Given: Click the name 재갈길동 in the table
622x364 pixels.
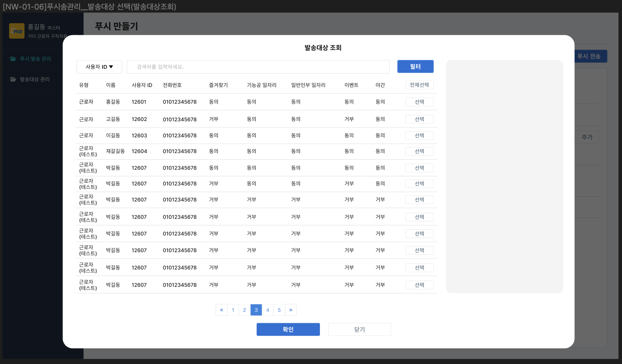Looking at the screenshot, I should (115, 151).
